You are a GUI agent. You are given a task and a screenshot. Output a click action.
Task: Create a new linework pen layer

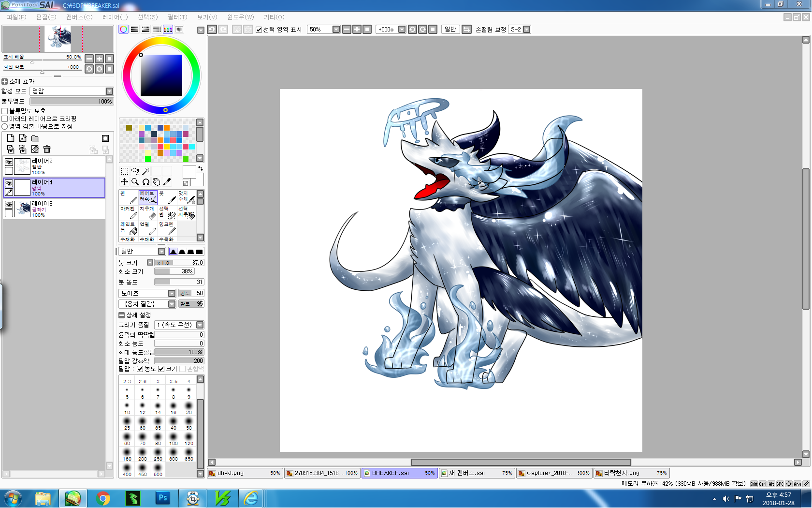[23, 138]
